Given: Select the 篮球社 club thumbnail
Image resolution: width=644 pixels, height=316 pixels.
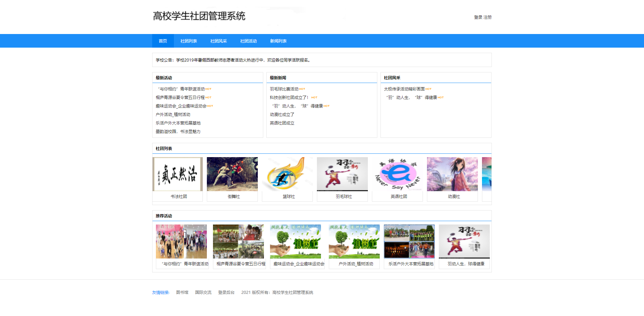Looking at the screenshot, I should [287, 174].
